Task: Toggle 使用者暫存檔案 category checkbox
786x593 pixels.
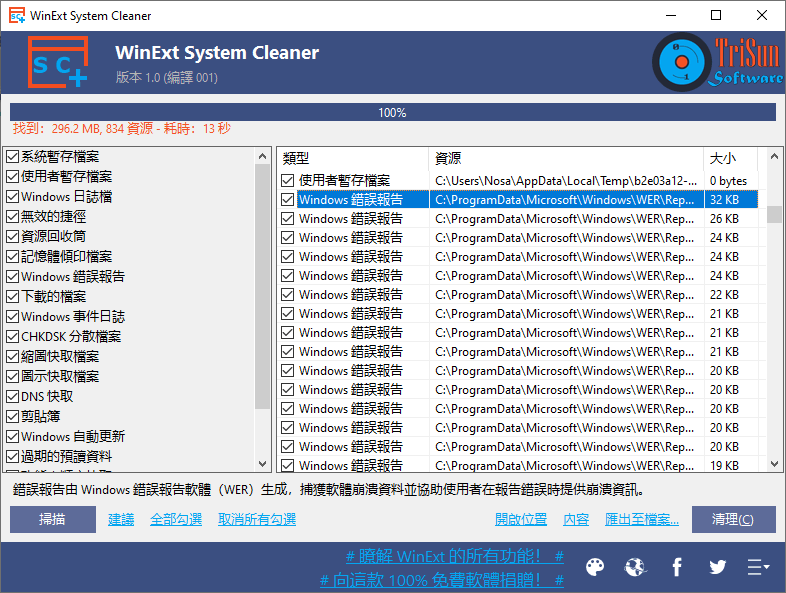Action: [x=13, y=177]
